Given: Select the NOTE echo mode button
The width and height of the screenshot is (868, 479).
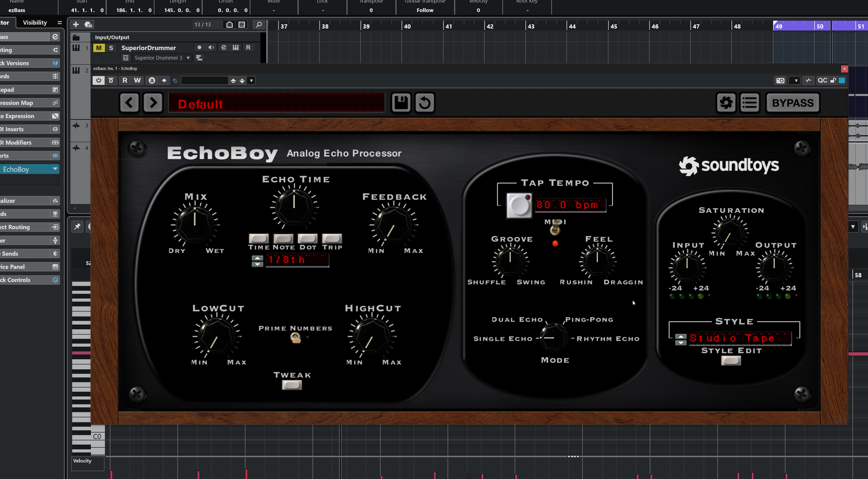Looking at the screenshot, I should (283, 238).
